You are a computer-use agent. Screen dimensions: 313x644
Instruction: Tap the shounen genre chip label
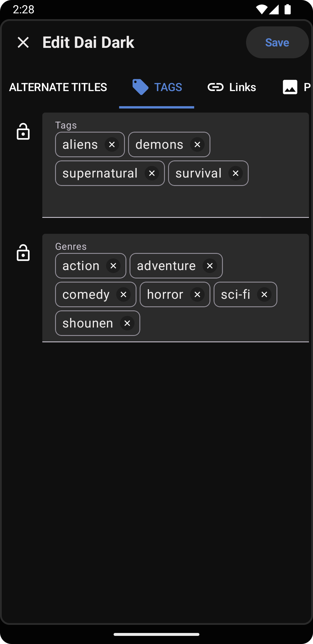pos(88,323)
